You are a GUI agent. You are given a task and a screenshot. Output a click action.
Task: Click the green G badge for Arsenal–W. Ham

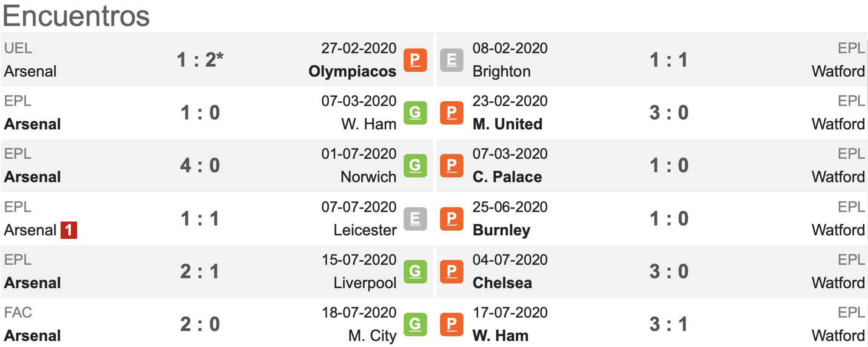click(x=415, y=112)
